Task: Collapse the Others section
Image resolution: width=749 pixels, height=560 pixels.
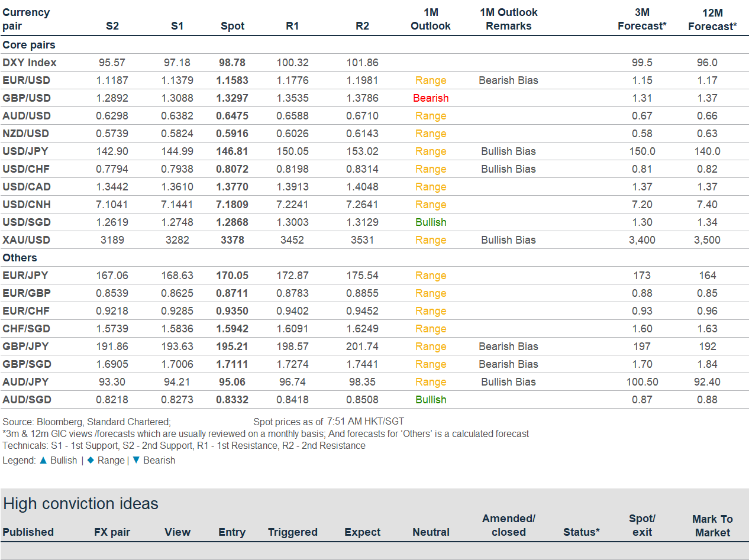Action: click(x=20, y=257)
